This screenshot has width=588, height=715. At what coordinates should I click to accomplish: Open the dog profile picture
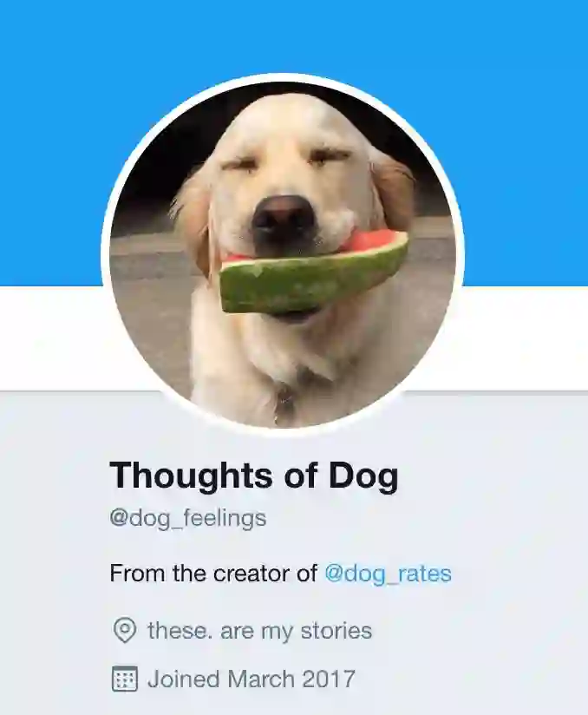click(x=283, y=255)
